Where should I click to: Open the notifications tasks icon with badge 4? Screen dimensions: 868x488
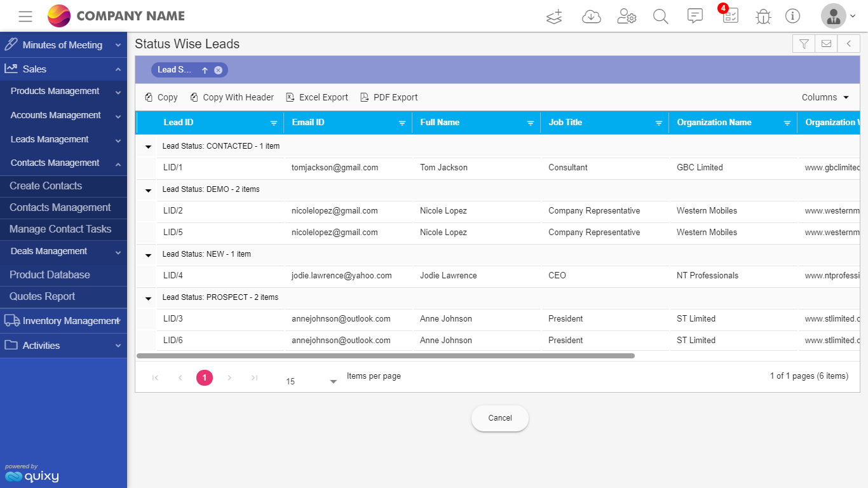coord(729,16)
